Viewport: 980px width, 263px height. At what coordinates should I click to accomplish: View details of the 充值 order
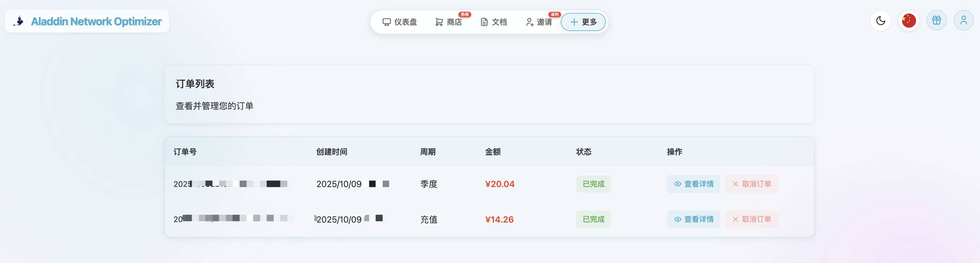pos(693,220)
